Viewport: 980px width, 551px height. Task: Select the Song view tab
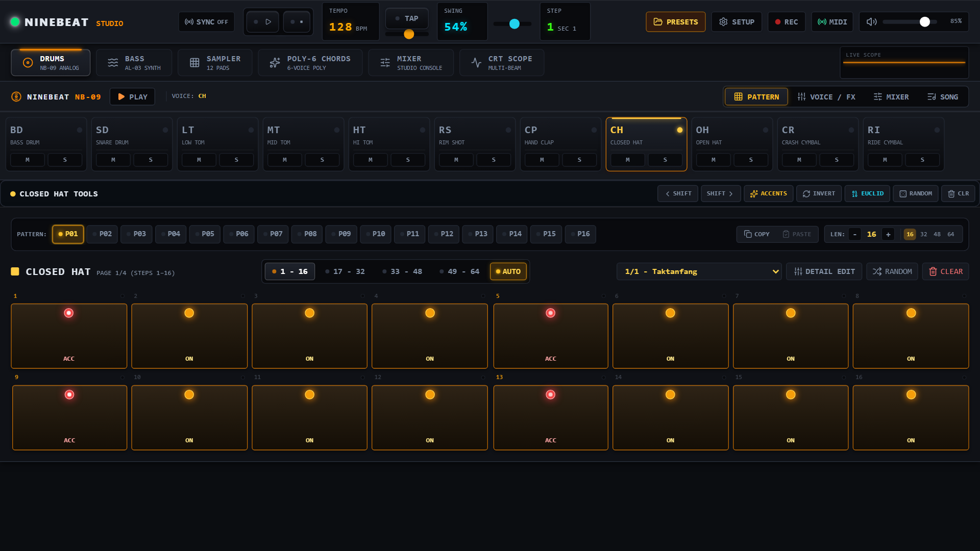pos(943,97)
